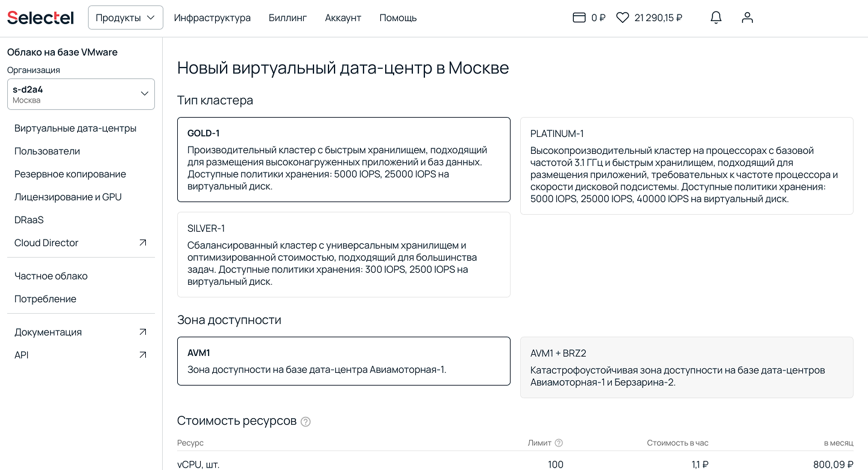The height and width of the screenshot is (470, 868).
Task: Open Виртуальные дата-центры section
Action: tap(75, 128)
